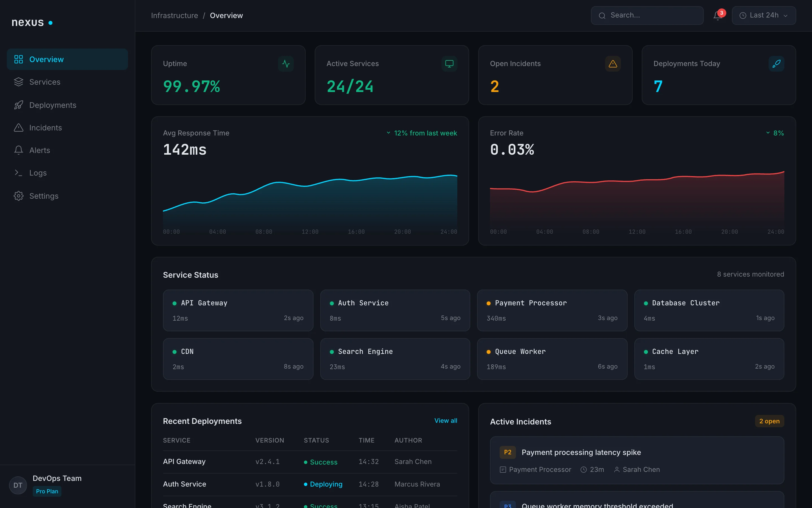Viewport: 812px width, 508px height.
Task: Click the Deploying status for Auth Service
Action: tap(323, 484)
